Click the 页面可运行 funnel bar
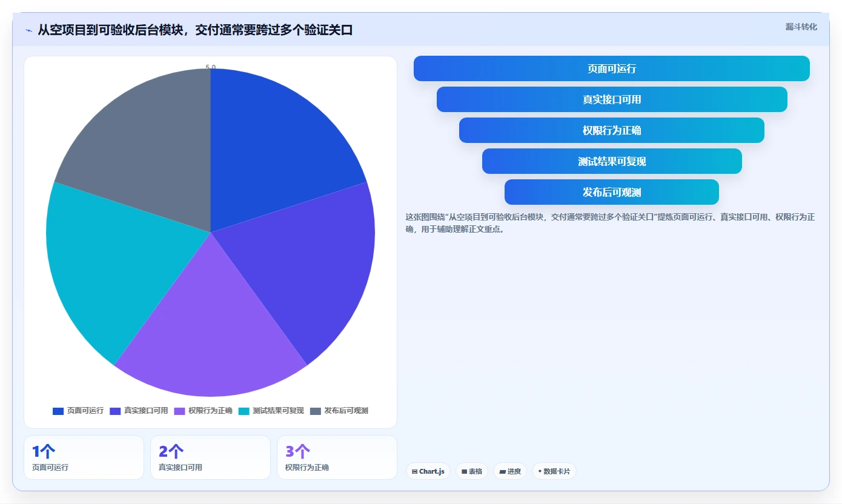842x504 pixels. click(x=612, y=68)
